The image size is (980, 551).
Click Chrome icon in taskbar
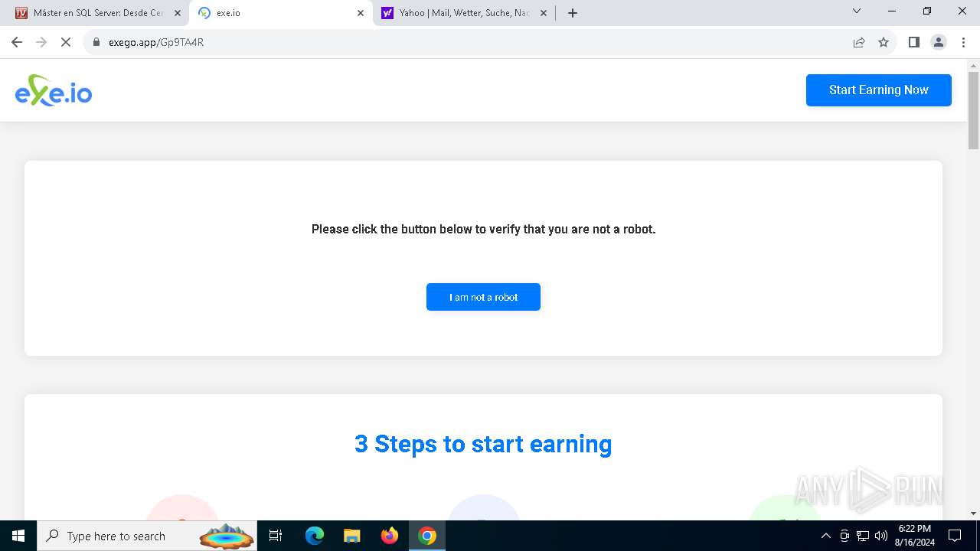coord(427,536)
